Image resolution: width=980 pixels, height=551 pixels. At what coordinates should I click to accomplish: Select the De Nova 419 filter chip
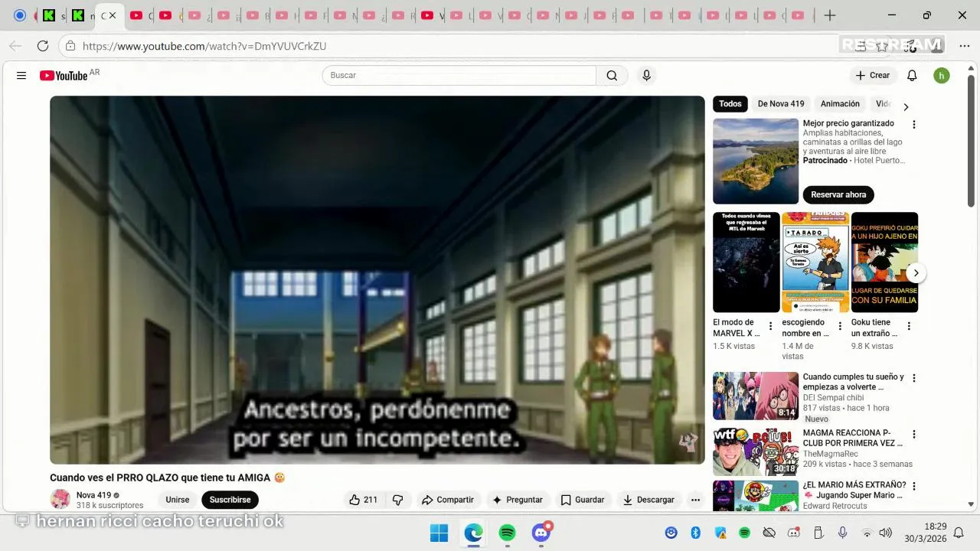[781, 104]
